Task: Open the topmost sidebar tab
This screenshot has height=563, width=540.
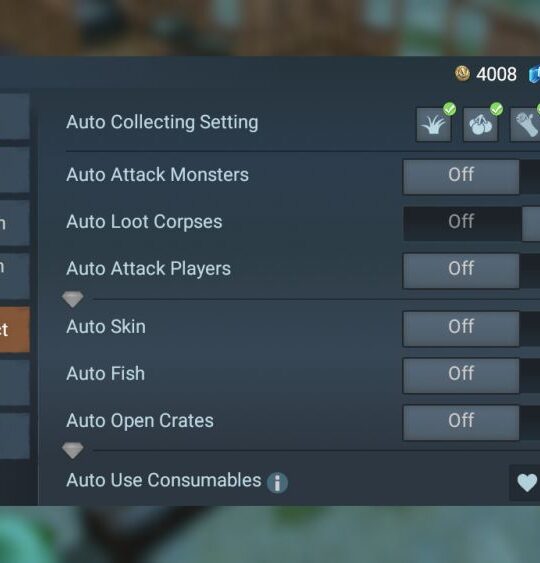Action: (14, 116)
